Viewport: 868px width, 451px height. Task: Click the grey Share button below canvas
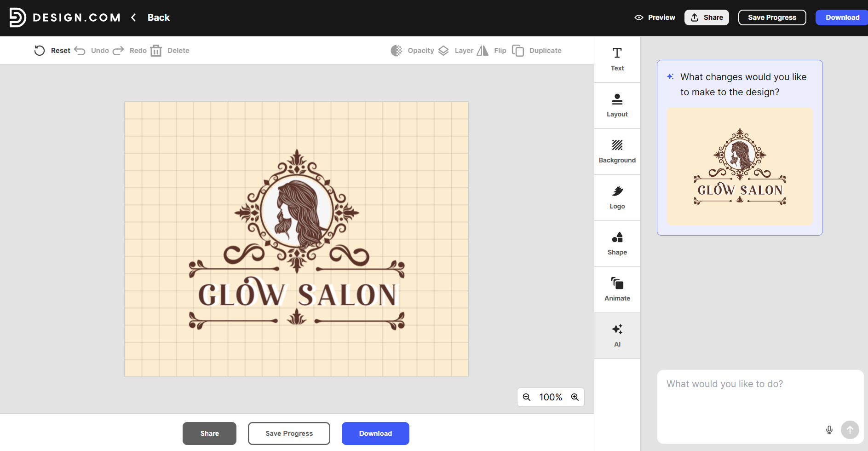(209, 434)
